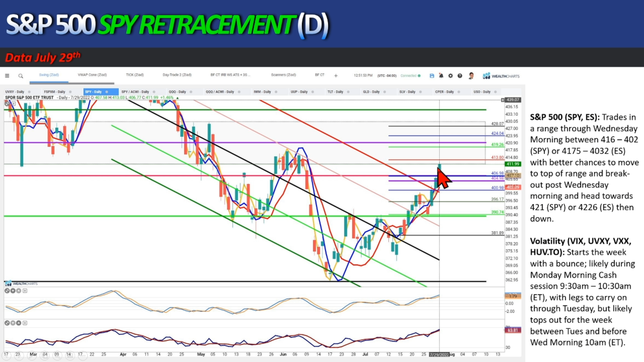
Task: Click the 396.17 retracement level label
Action: pyautogui.click(x=497, y=199)
